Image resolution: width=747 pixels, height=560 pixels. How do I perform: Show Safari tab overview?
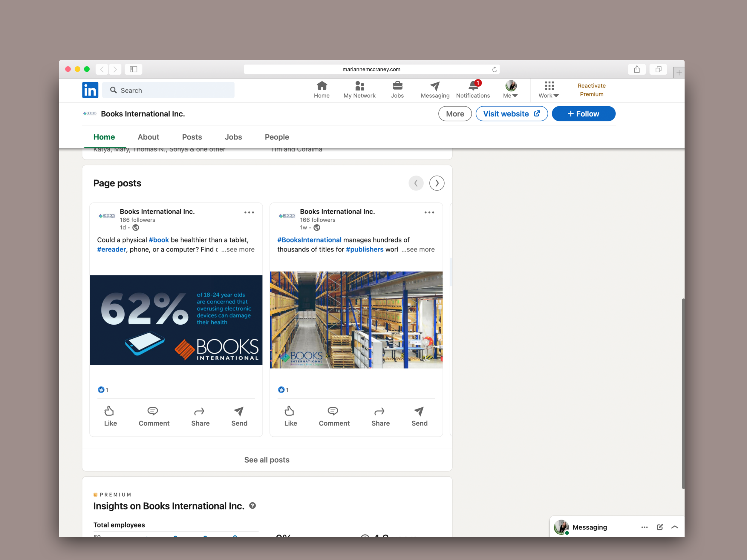point(658,69)
